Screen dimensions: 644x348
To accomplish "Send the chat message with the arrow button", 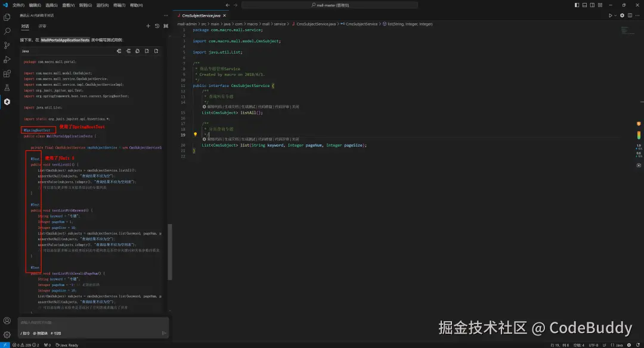I will point(164,333).
